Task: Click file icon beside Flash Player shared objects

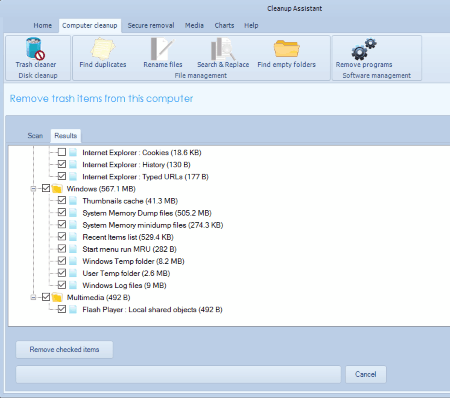Action: 73,309
